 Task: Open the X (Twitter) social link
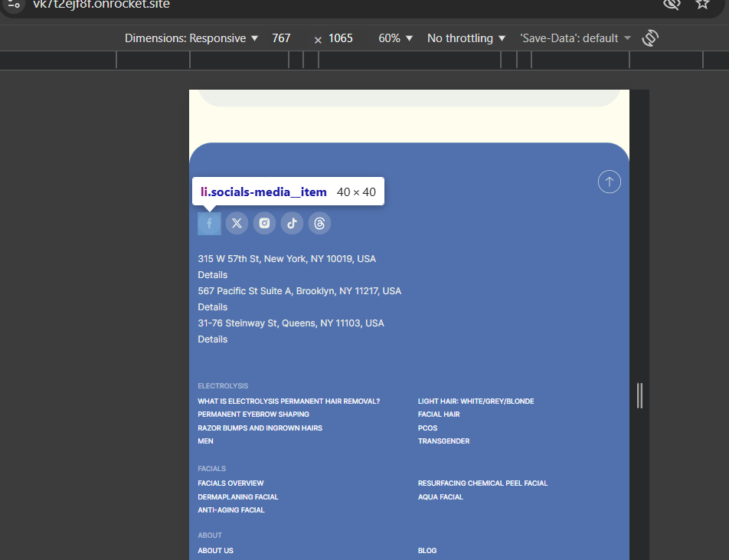tap(237, 223)
